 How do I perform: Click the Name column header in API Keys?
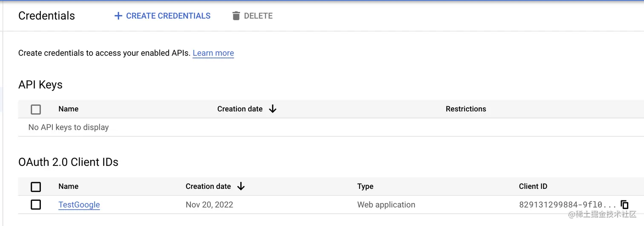tap(68, 109)
